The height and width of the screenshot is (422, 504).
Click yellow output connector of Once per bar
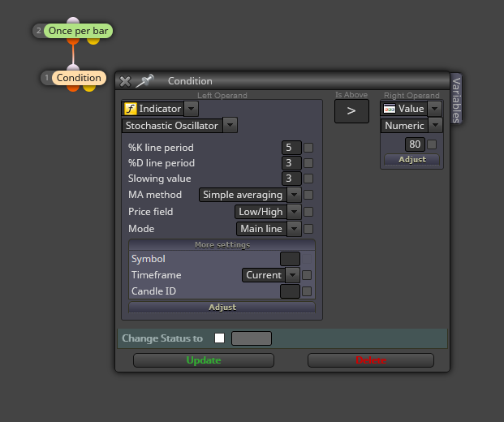pyautogui.click(x=93, y=41)
